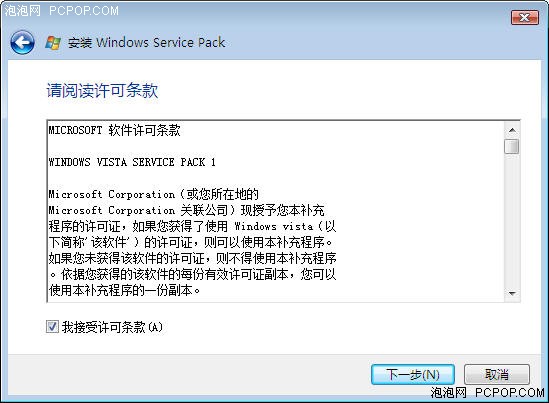Click the license scrollbar up arrow
549x403 pixels.
(x=512, y=130)
